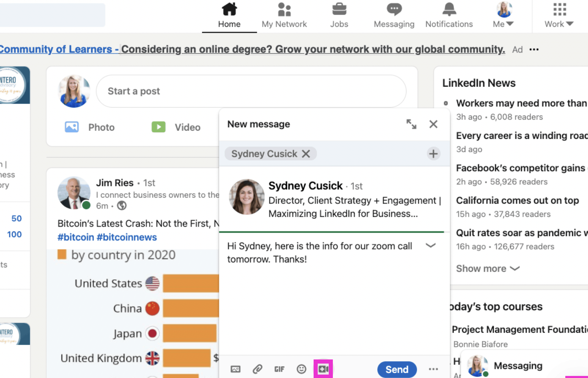Attach an image to the message

click(x=236, y=369)
